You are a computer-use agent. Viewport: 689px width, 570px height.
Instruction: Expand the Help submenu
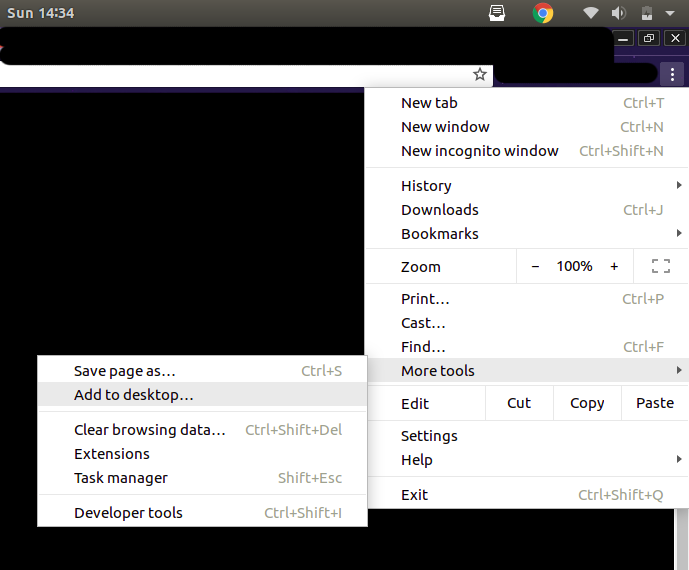click(528, 460)
